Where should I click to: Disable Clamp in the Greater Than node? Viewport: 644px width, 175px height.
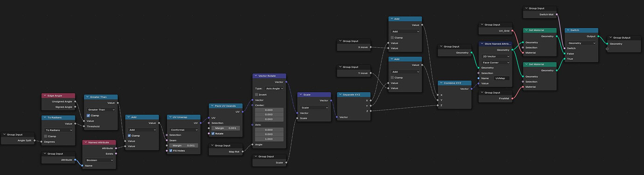click(89, 115)
